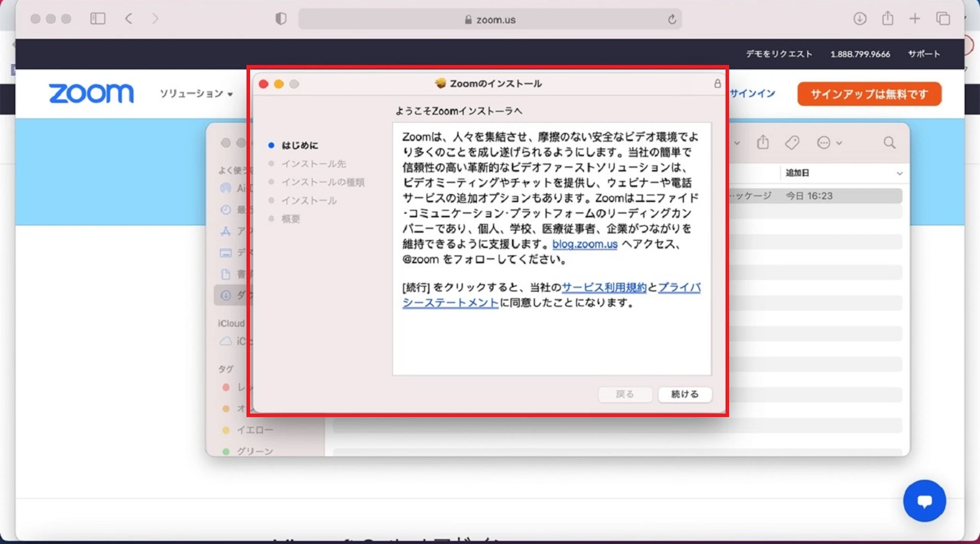
Task: Open blue chat bubble widget
Action: [x=924, y=501]
